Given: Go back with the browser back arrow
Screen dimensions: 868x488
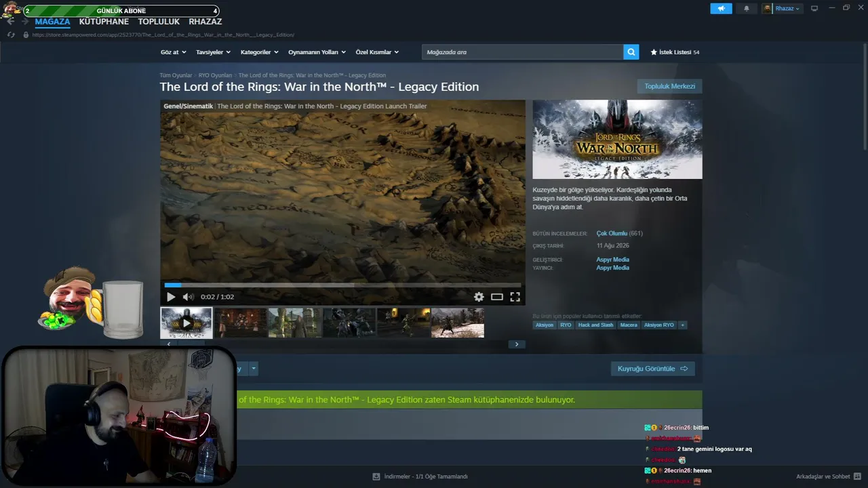Looking at the screenshot, I should (x=10, y=22).
